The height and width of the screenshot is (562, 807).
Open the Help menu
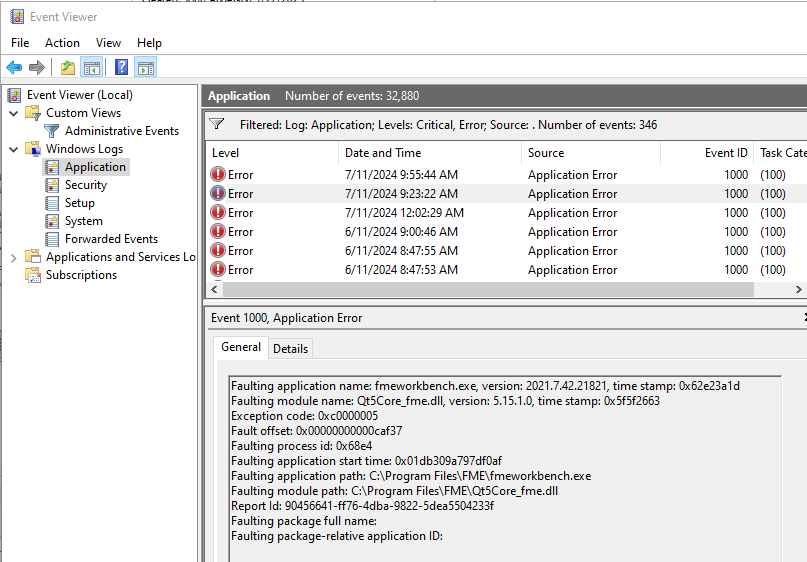(149, 43)
